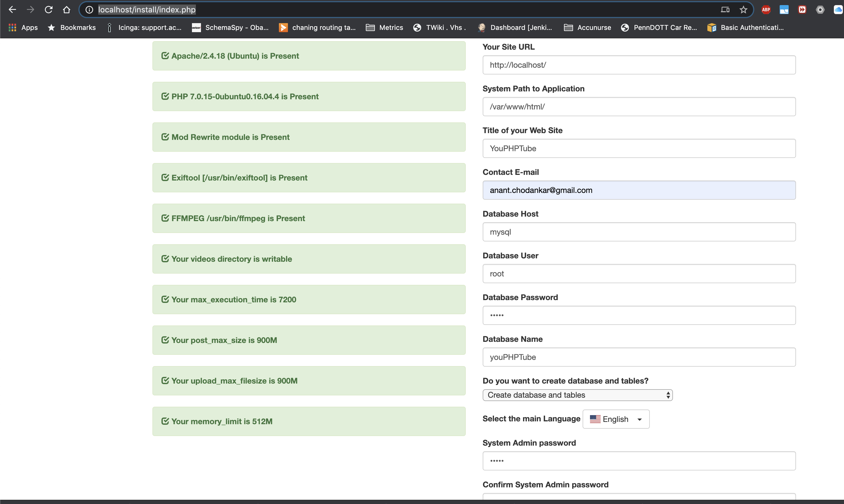Bookmark this page with the star icon
844x504 pixels.
click(x=744, y=10)
